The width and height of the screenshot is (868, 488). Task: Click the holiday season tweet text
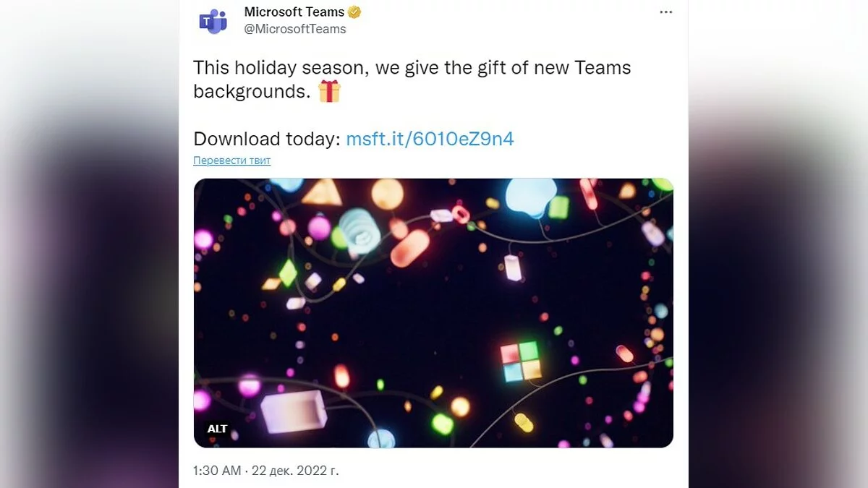click(412, 79)
